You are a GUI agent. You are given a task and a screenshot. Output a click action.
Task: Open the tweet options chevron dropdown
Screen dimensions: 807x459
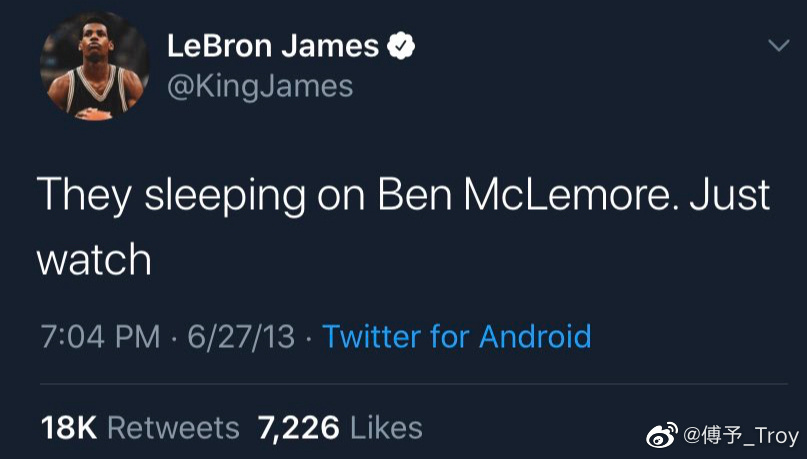778,47
